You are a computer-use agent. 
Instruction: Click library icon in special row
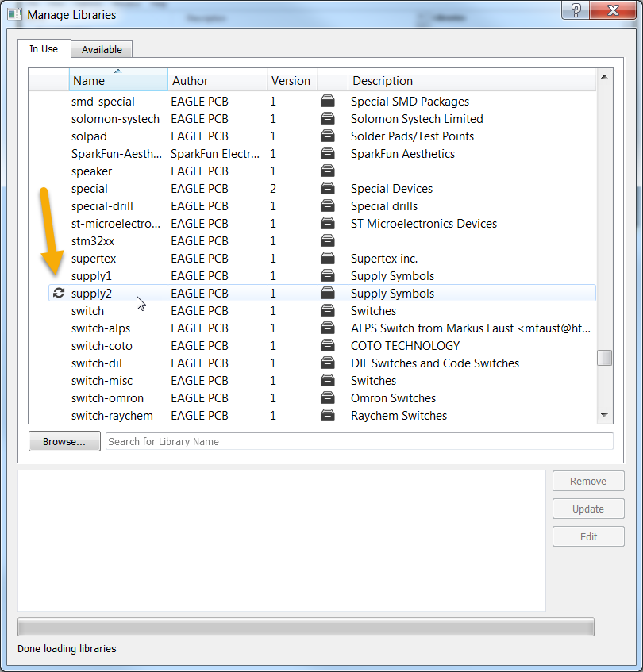click(328, 189)
